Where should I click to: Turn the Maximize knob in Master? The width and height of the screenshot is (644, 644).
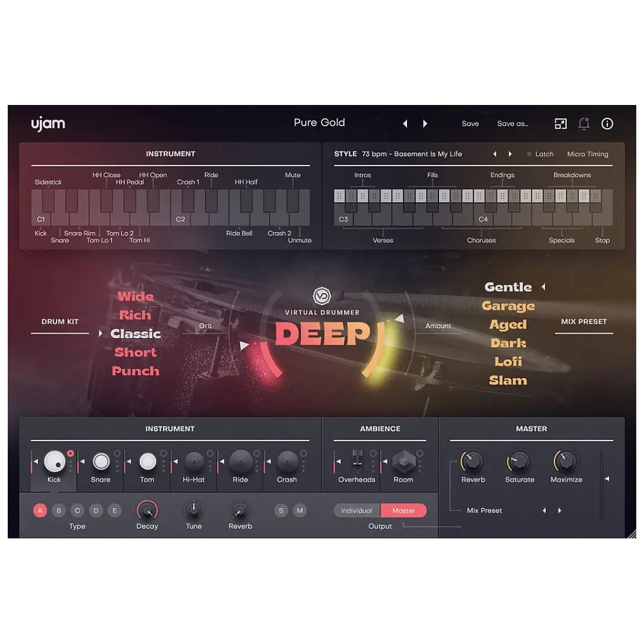click(566, 462)
